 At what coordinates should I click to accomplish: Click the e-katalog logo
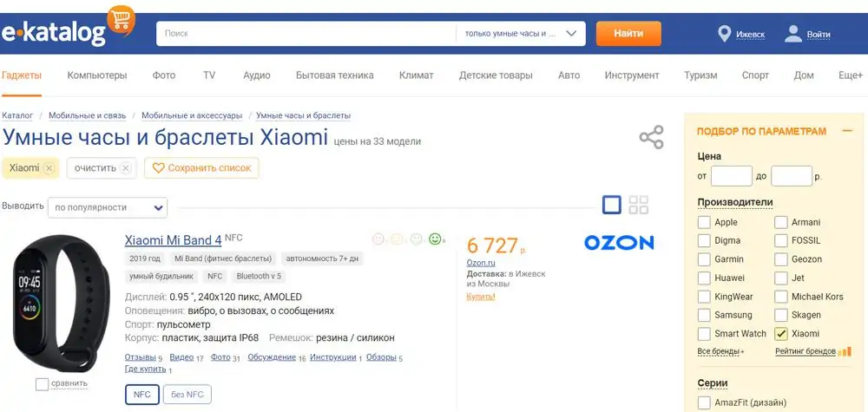[x=53, y=34]
